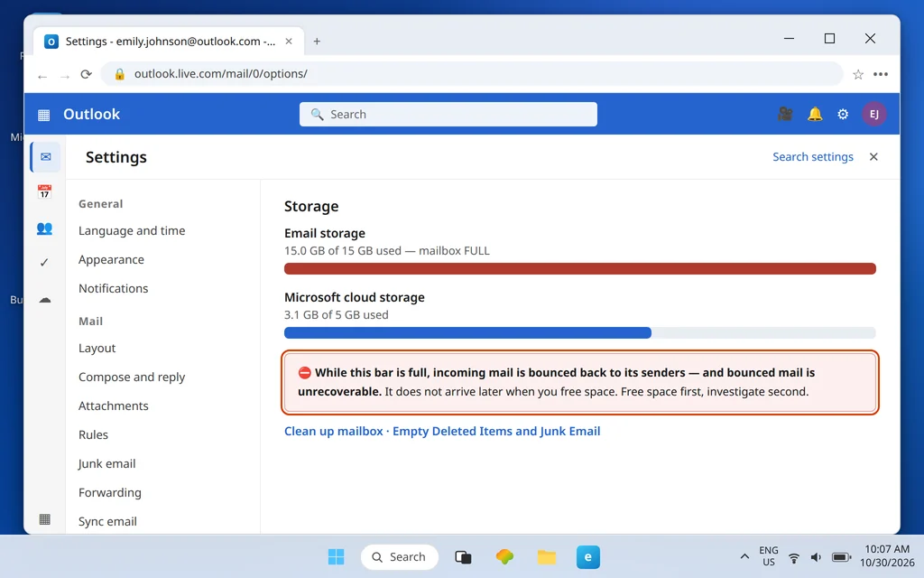Click "3.1 GB of 5 GB used" text
The image size is (924, 578).
336,315
